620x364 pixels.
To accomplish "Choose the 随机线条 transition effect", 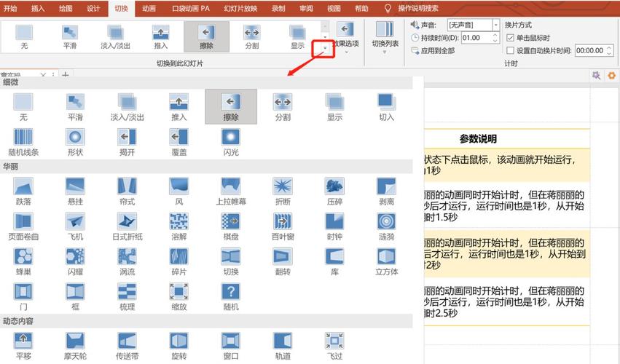I will pos(23,142).
